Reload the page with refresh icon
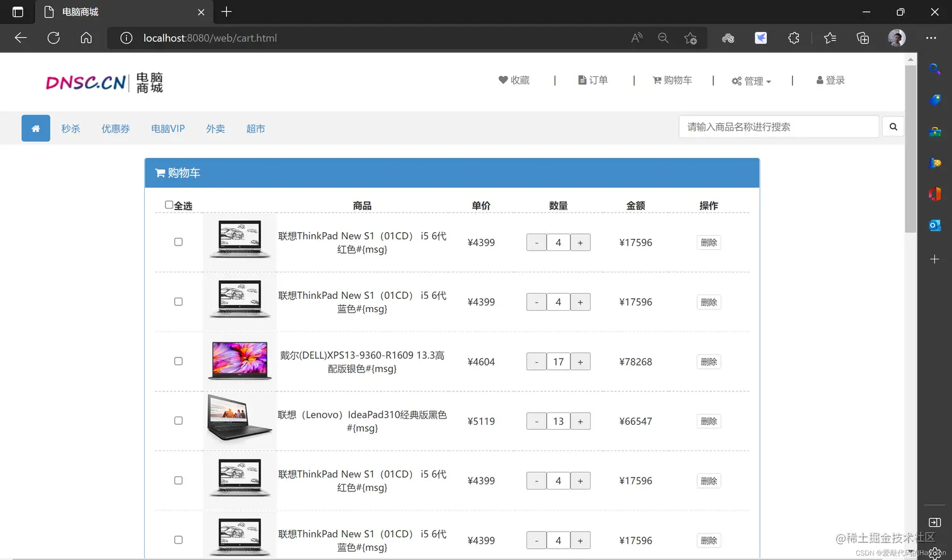Image resolution: width=952 pixels, height=560 pixels. coord(54,38)
